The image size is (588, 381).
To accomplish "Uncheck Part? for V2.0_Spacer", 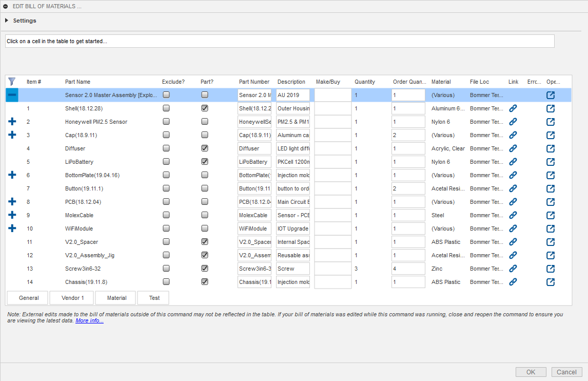I will [205, 242].
